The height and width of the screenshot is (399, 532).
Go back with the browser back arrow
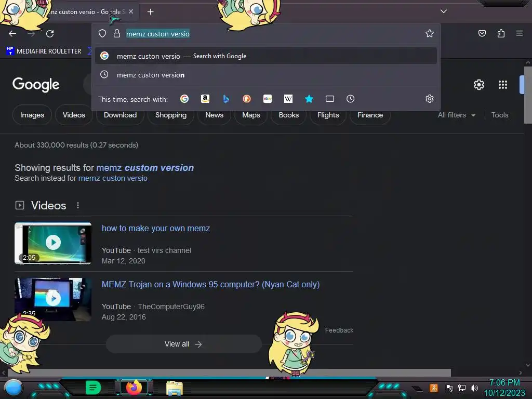pos(12,34)
